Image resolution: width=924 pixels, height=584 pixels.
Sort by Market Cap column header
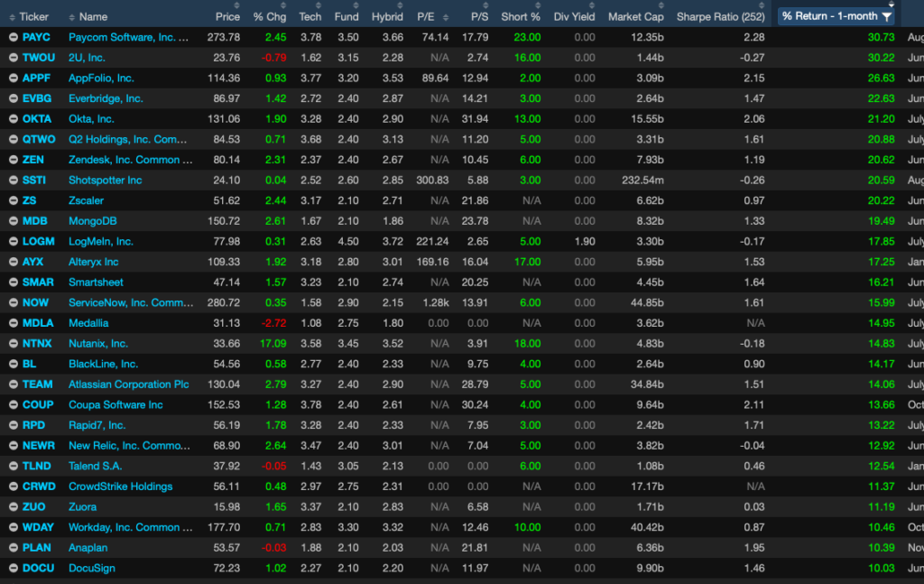coord(636,17)
